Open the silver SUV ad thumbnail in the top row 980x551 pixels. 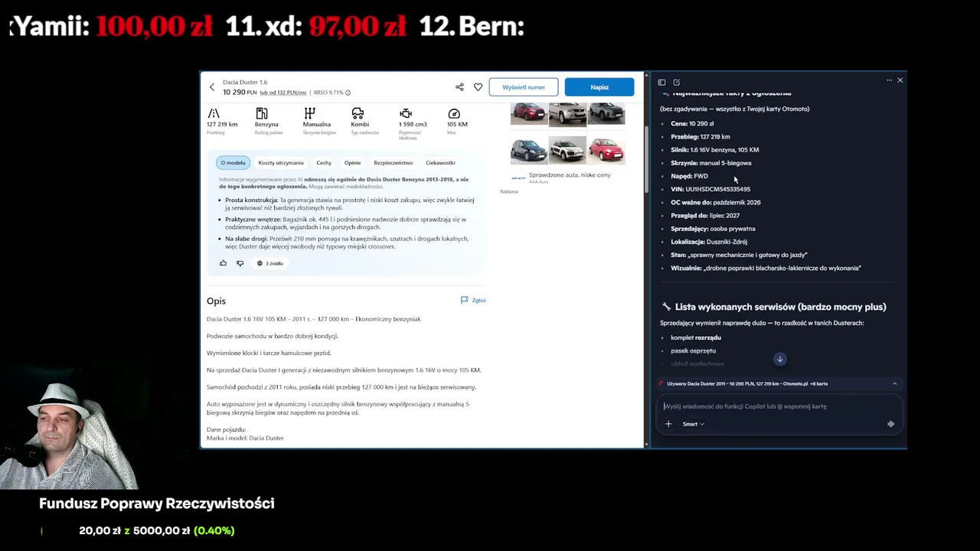point(567,114)
